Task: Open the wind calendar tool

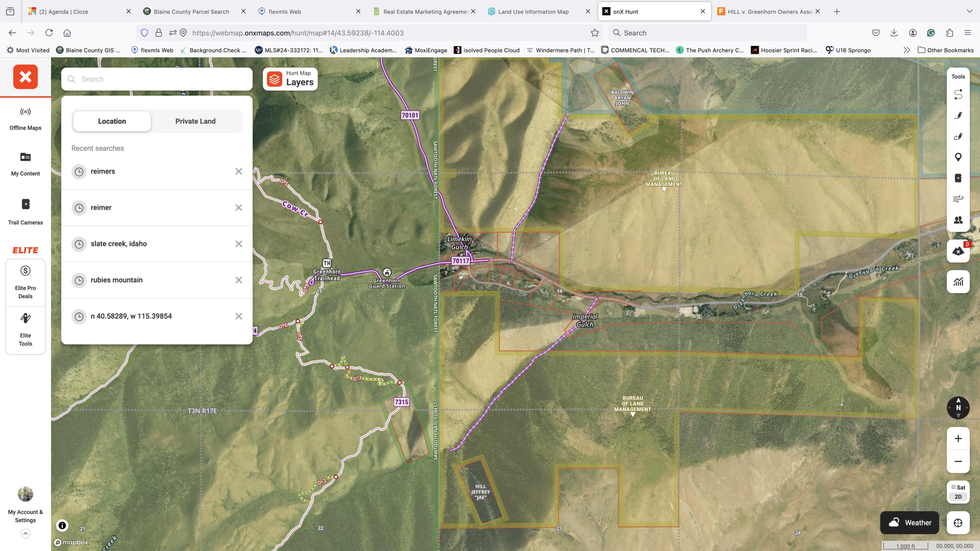Action: [x=958, y=199]
